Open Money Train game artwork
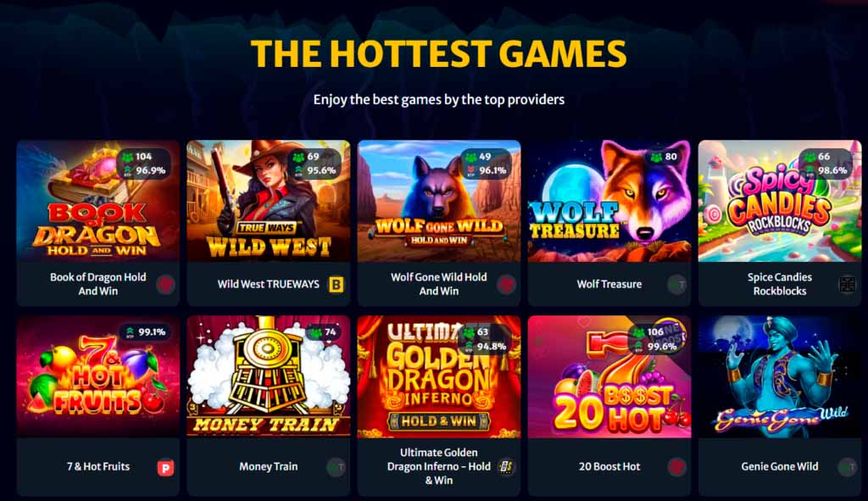The width and height of the screenshot is (868, 501). tap(269, 376)
